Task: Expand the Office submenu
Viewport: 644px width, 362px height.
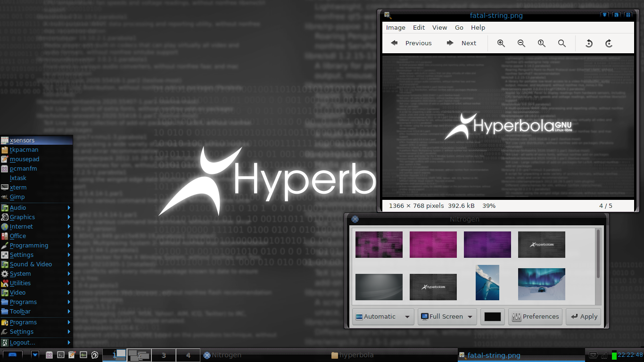Action: [x=36, y=236]
